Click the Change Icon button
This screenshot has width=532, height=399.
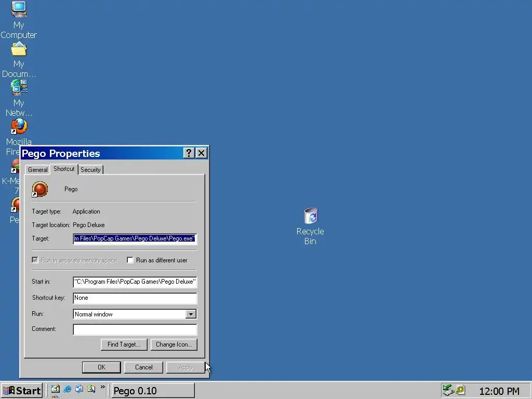[x=174, y=344]
